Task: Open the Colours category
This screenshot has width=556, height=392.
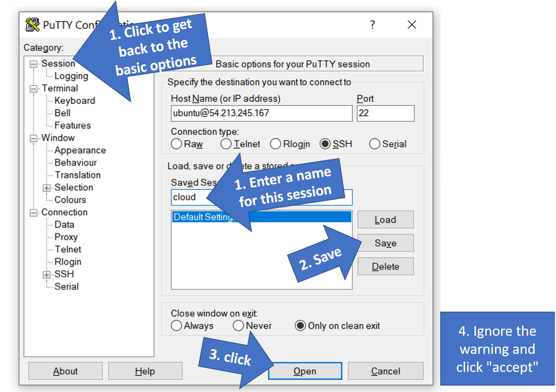Action: [x=70, y=200]
